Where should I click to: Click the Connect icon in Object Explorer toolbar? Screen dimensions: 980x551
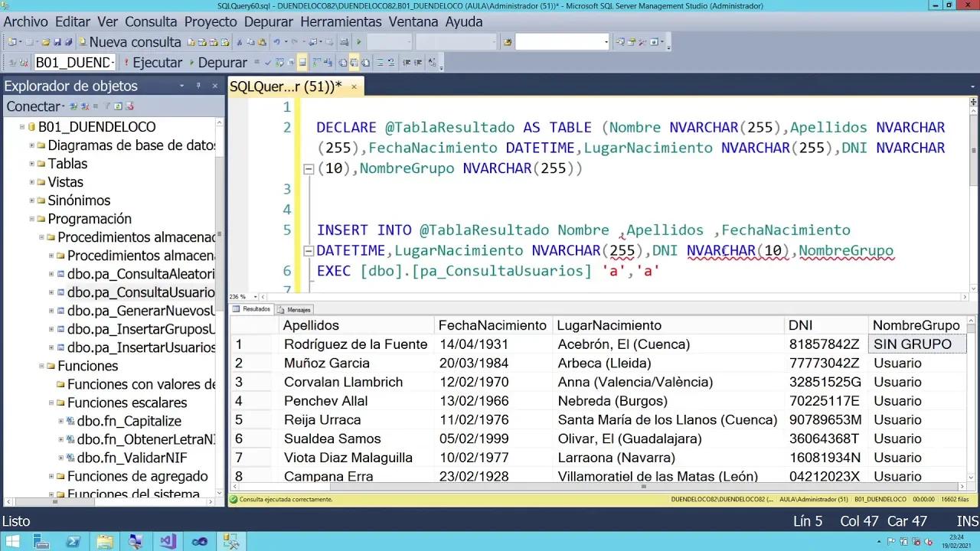tap(73, 106)
